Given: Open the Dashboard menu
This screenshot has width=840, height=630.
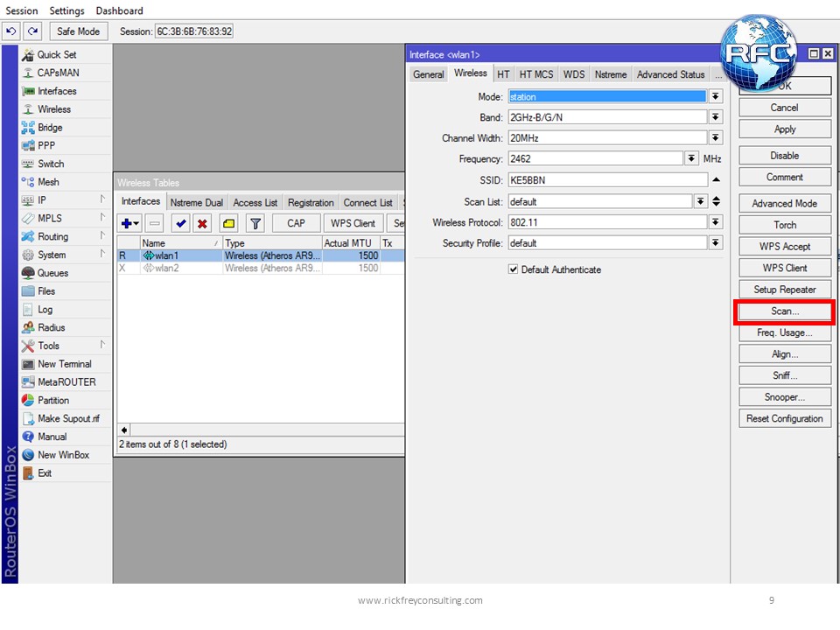Looking at the screenshot, I should point(120,10).
